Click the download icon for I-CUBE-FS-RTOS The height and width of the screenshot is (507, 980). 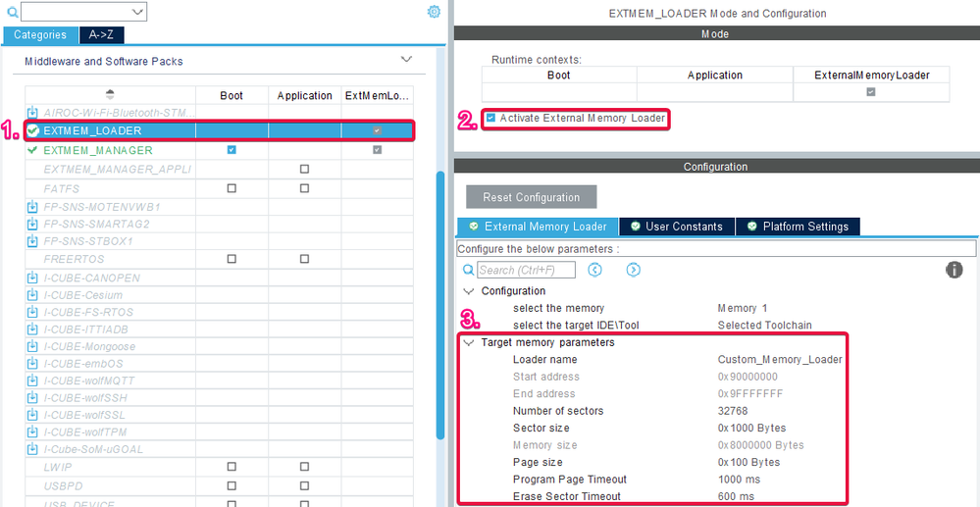coord(32,312)
